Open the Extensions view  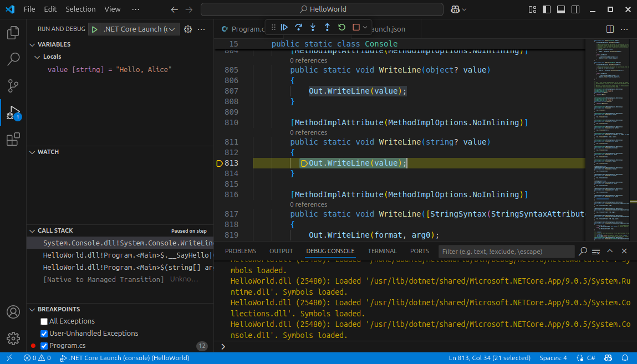coord(13,139)
